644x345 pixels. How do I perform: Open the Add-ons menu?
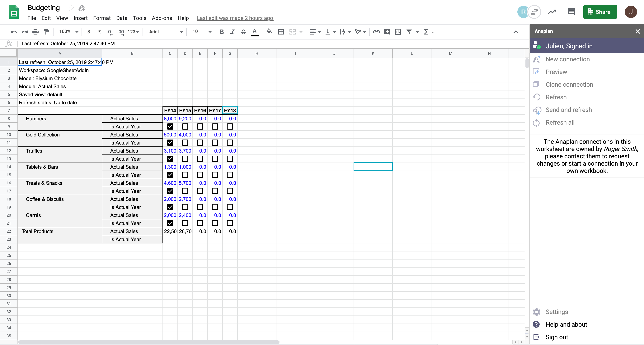pyautogui.click(x=162, y=18)
